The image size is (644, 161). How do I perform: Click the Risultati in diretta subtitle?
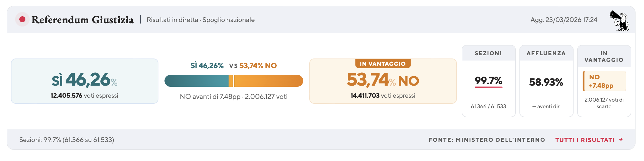point(200,20)
